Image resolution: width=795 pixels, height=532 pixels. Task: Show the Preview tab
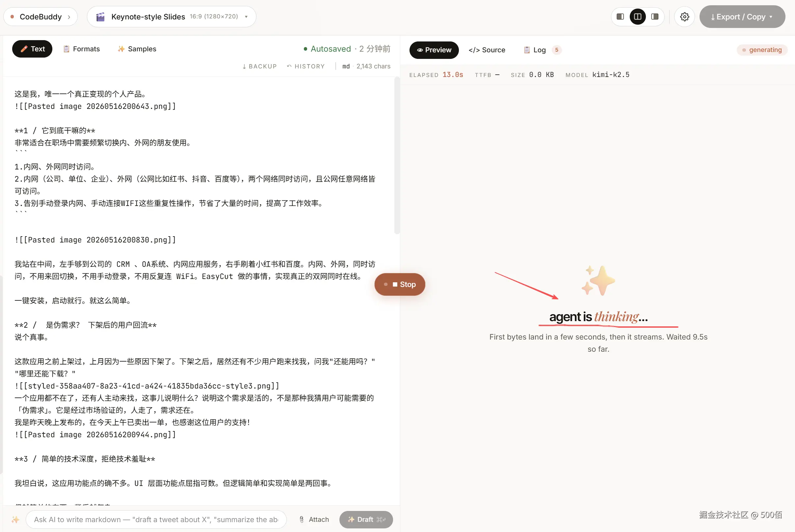[434, 50]
